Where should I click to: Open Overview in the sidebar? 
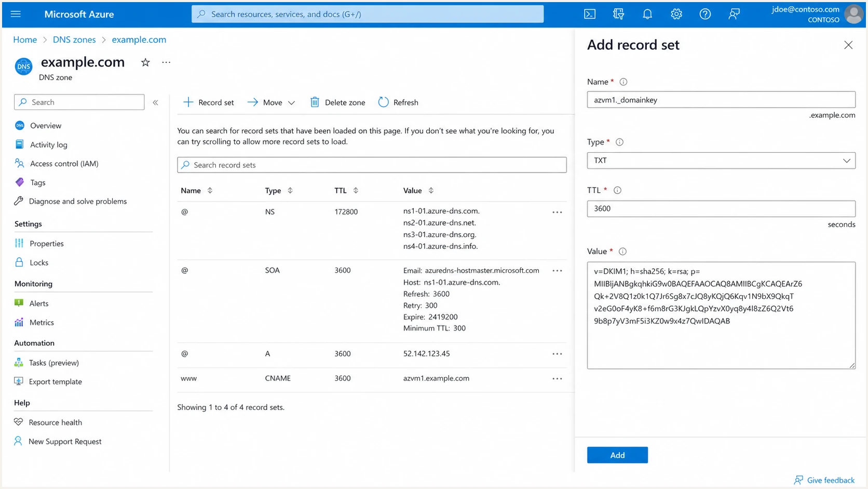pos(38,126)
